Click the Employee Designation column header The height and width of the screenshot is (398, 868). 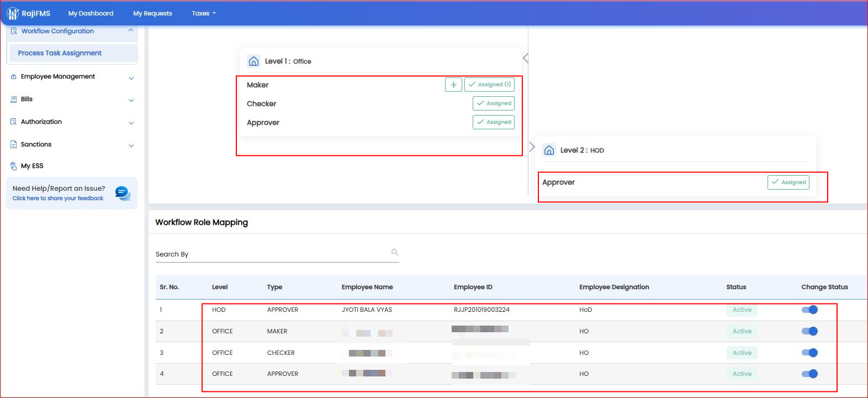(614, 287)
